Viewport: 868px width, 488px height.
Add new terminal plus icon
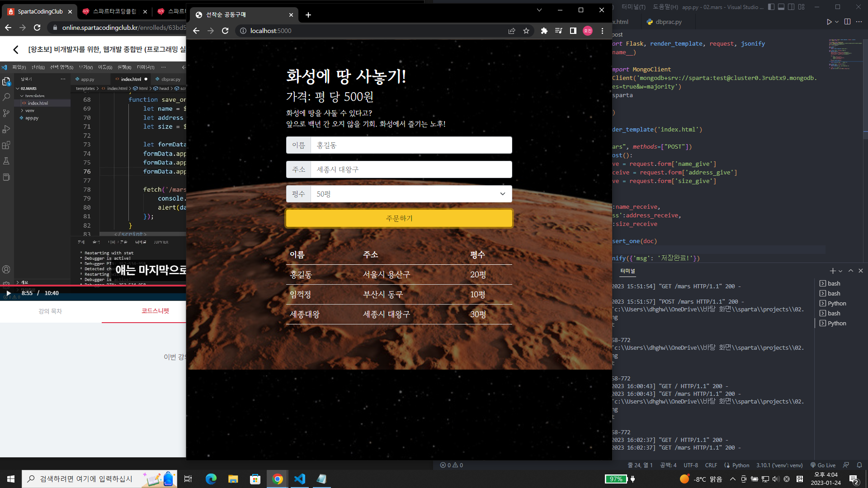pyautogui.click(x=833, y=271)
